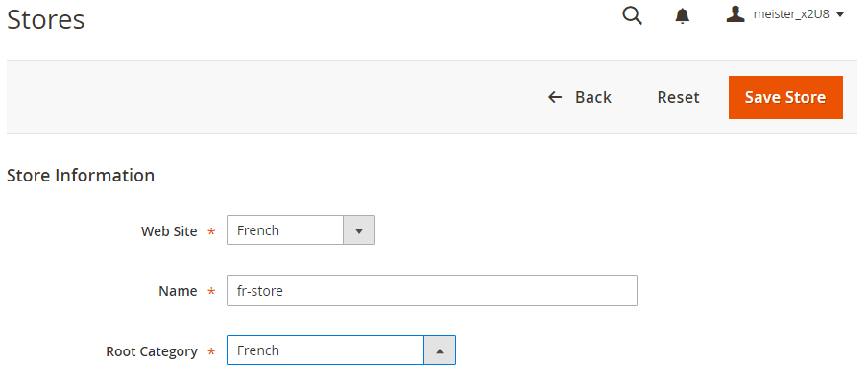
Task: Collapse the Root Category arrow button
Action: tap(440, 350)
